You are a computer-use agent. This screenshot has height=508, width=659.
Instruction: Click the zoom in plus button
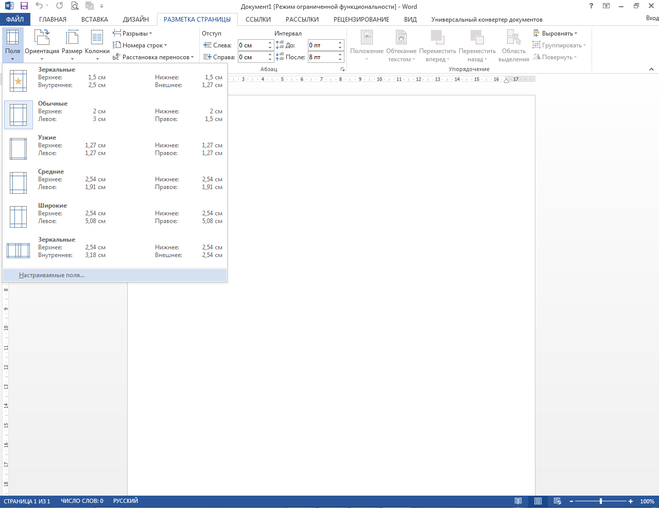[630, 501]
